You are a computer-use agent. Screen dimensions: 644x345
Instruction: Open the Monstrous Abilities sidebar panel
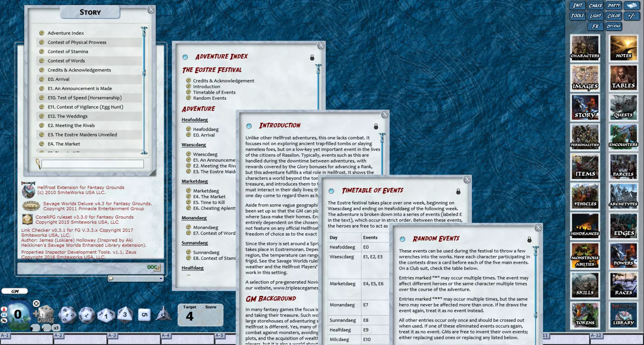tap(585, 256)
